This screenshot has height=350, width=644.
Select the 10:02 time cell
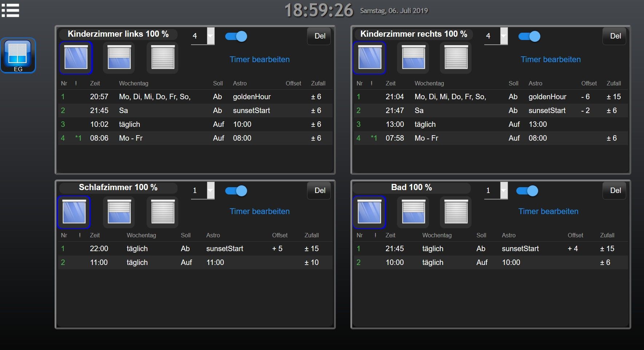(x=99, y=124)
